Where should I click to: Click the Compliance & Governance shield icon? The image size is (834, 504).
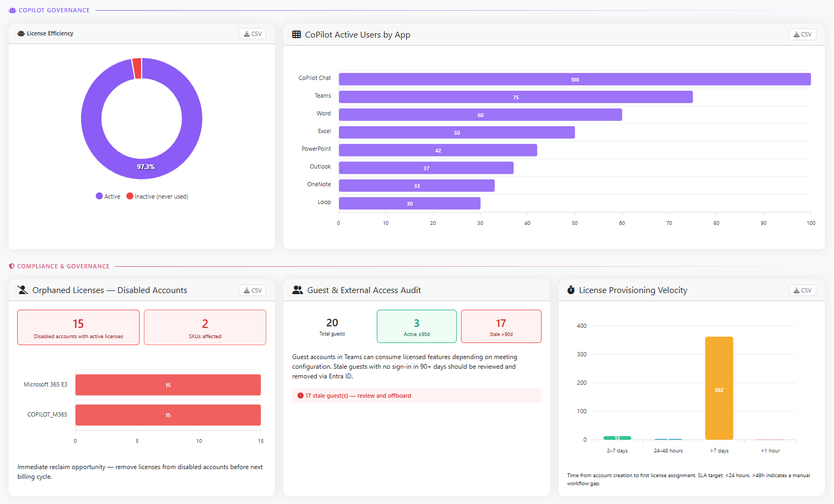[12, 266]
